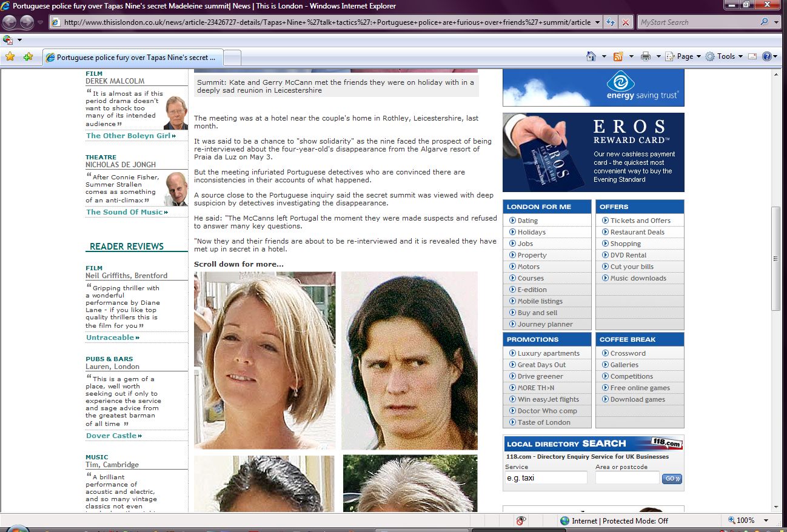The width and height of the screenshot is (787, 532).
Task: Click the Help question mark icon
Action: [766, 56]
